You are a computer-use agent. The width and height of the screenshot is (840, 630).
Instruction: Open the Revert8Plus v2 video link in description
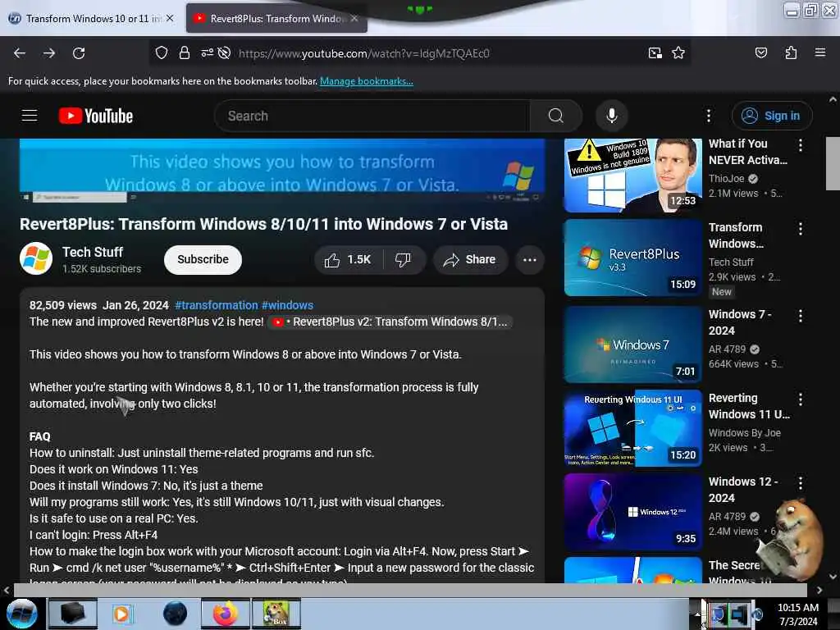[x=390, y=322]
